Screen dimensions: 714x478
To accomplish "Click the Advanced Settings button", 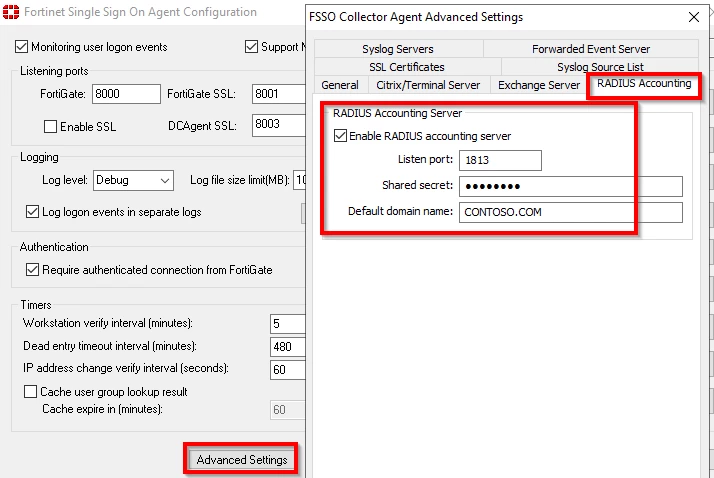I will (x=242, y=460).
